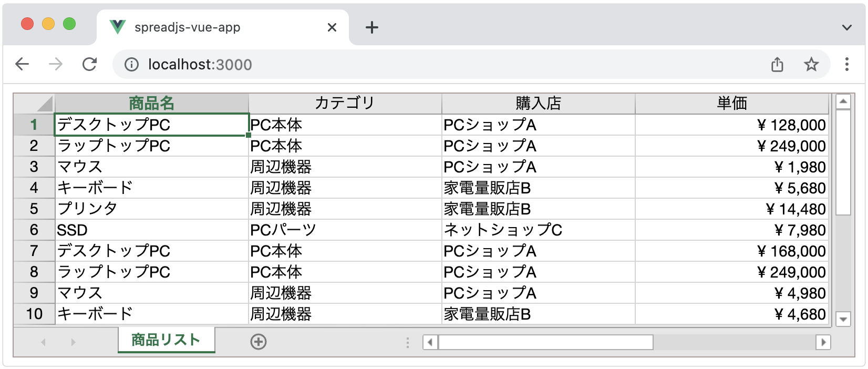Viewport: 868px width, 369px height.
Task: Click sheet tab next navigation arrow
Action: pyautogui.click(x=73, y=342)
